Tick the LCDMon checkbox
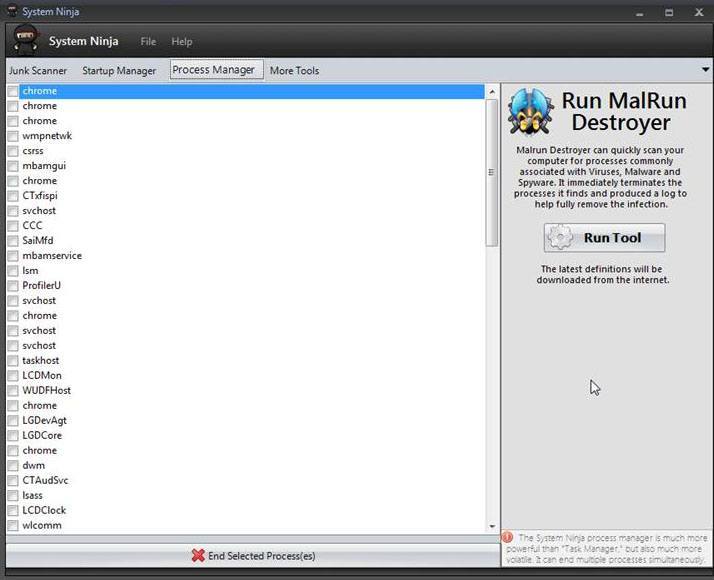The width and height of the screenshot is (714, 580). pos(13,376)
